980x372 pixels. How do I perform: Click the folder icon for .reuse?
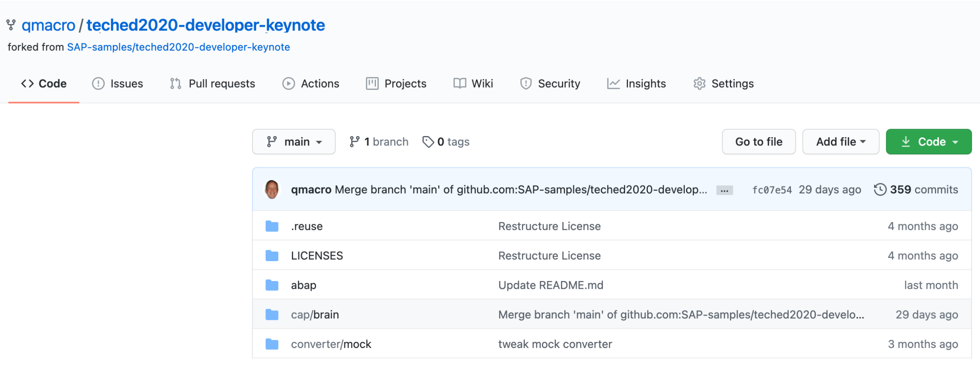272,226
